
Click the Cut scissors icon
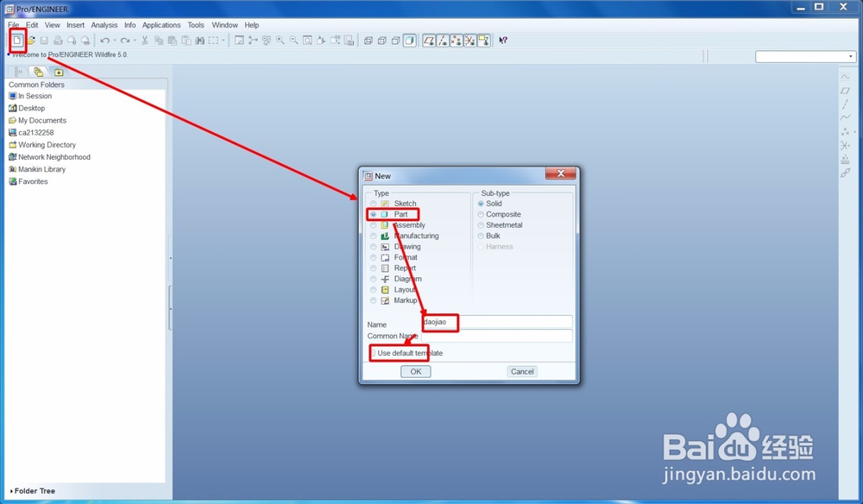click(x=145, y=41)
